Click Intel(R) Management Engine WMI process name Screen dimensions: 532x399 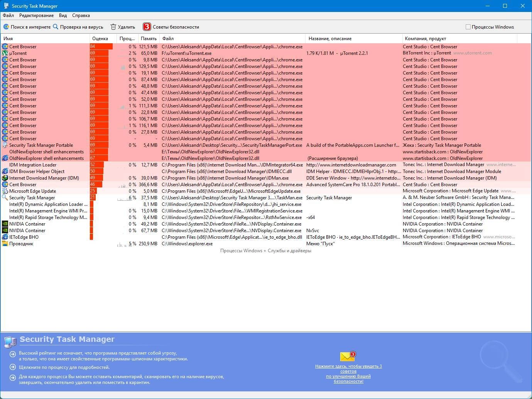[x=48, y=211]
